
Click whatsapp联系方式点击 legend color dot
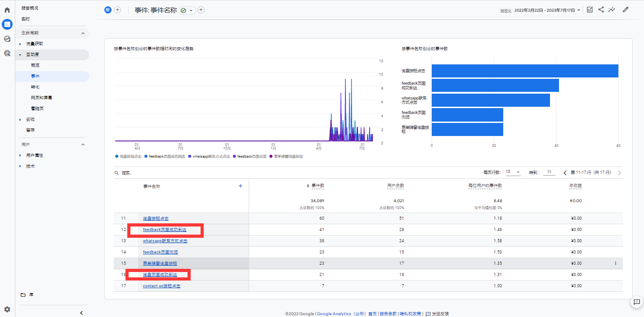pyautogui.click(x=190, y=156)
